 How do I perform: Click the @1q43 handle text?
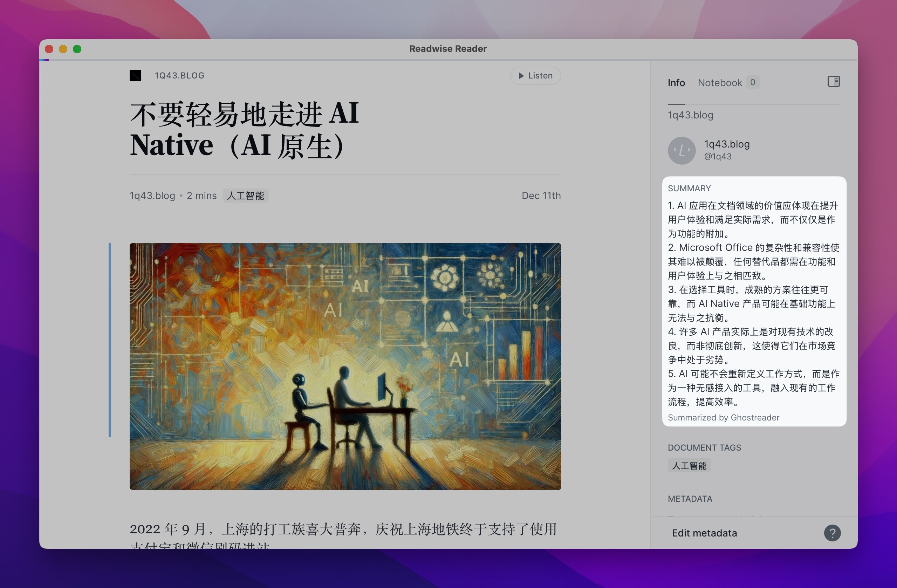pyautogui.click(x=718, y=156)
